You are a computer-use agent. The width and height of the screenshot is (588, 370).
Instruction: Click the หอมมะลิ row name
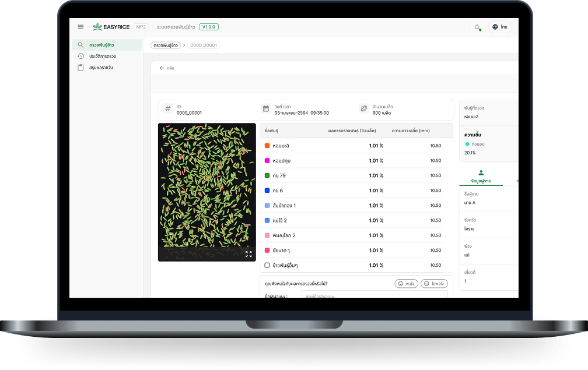click(x=281, y=146)
